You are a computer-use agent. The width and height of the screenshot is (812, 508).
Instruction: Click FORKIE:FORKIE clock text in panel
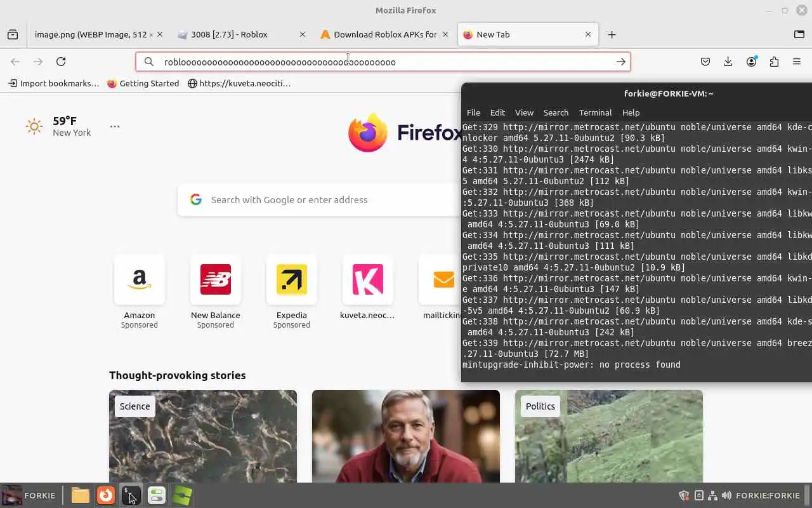click(768, 495)
